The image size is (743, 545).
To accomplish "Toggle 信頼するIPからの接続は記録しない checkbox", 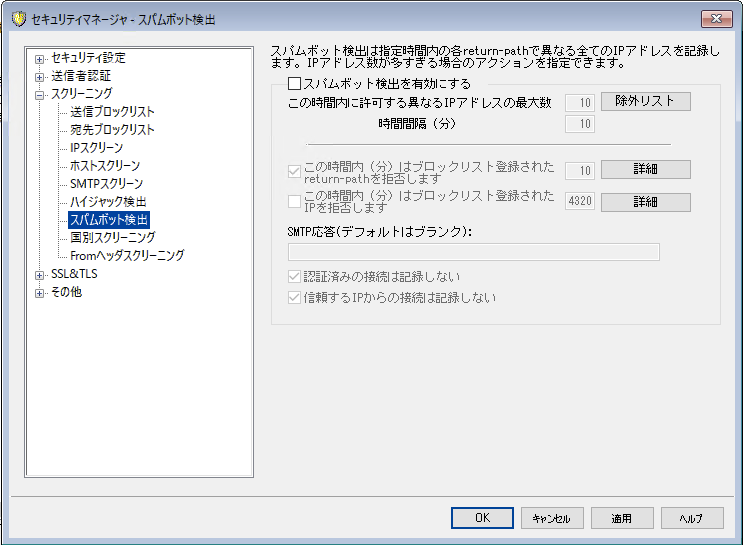I will (x=294, y=297).
